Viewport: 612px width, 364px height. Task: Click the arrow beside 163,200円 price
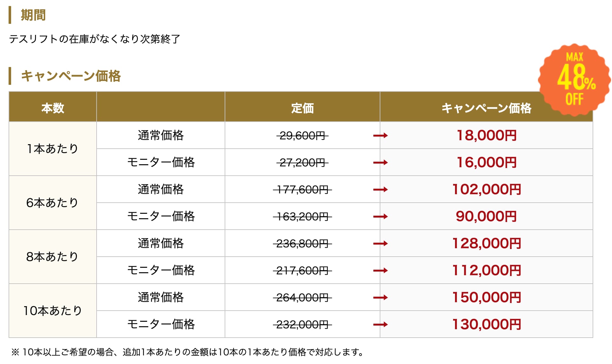[x=380, y=217]
